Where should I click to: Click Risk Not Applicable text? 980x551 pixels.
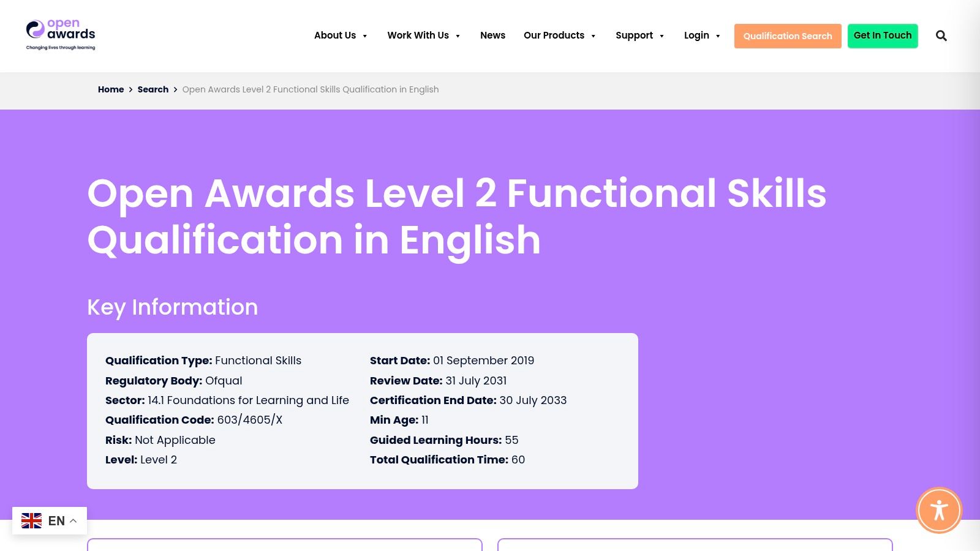pos(160,440)
